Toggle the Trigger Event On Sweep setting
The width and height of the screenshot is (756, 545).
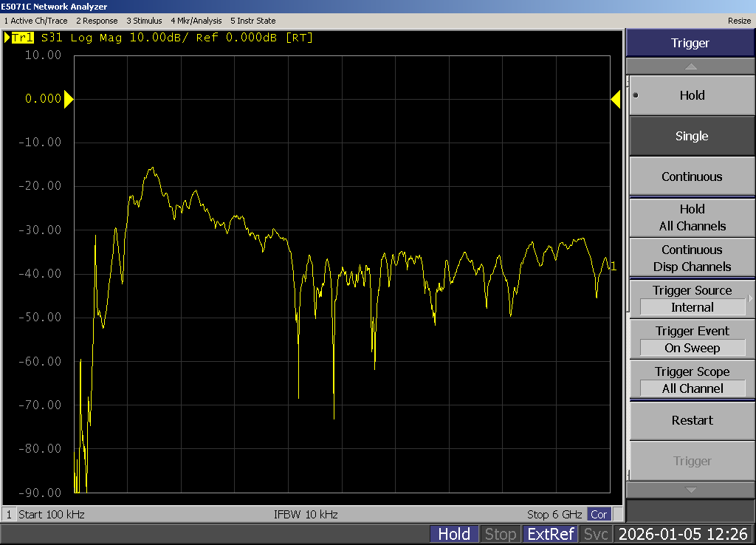coord(691,340)
